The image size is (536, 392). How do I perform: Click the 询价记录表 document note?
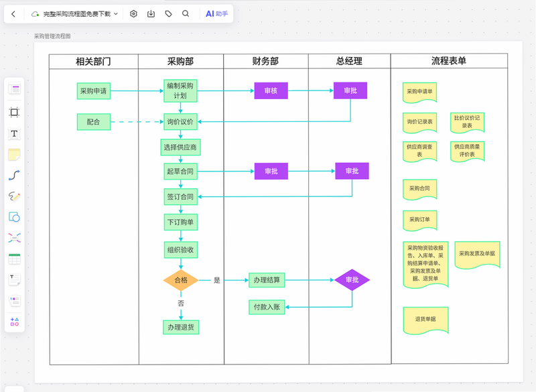(420, 123)
